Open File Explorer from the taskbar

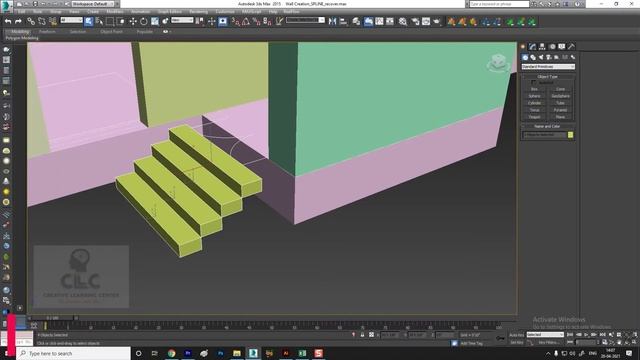point(237,353)
